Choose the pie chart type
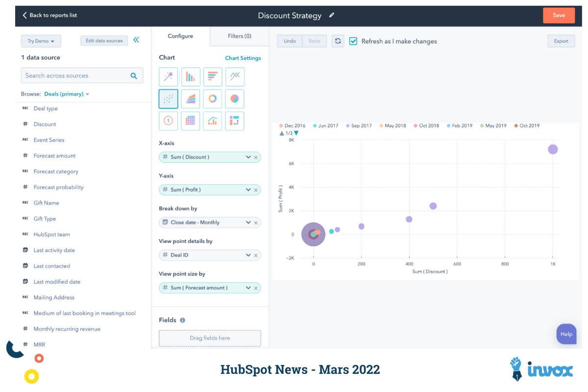 (x=235, y=99)
